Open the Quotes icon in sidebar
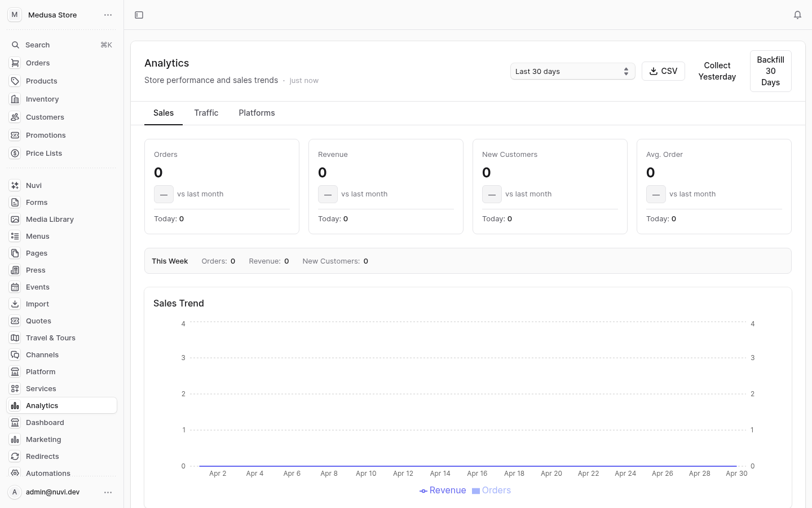Image resolution: width=812 pixels, height=508 pixels. click(x=15, y=321)
